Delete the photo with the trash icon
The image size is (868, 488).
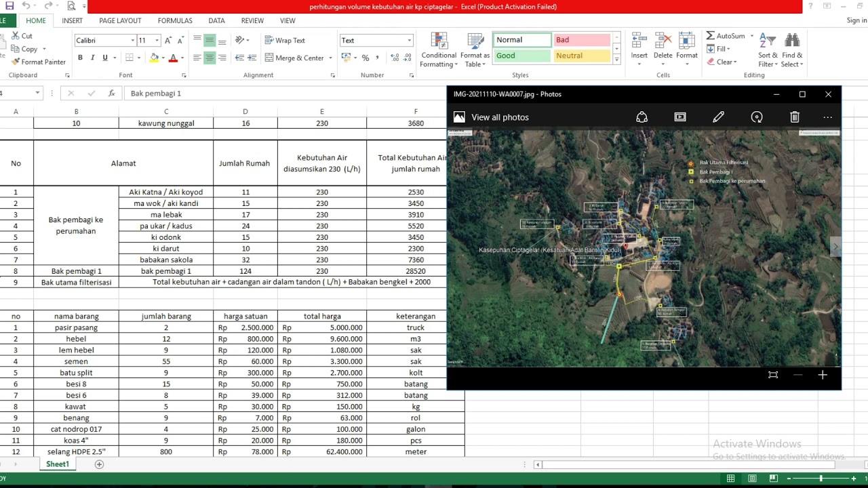[x=795, y=117]
